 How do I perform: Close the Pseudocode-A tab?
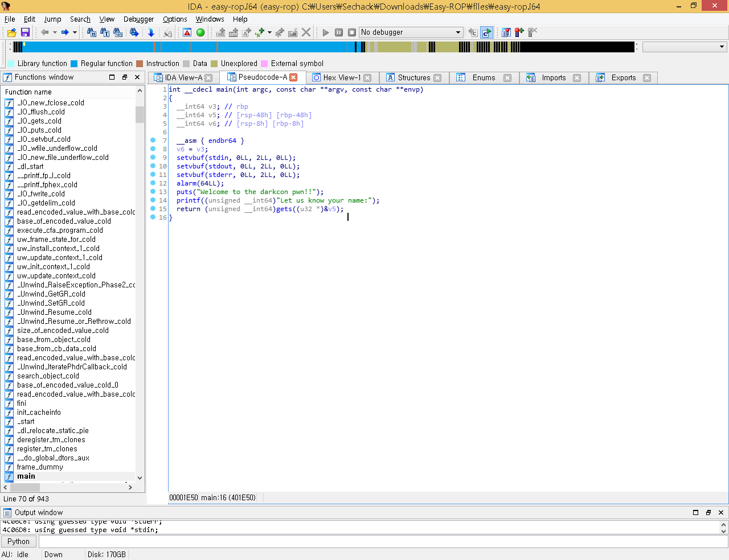(293, 77)
